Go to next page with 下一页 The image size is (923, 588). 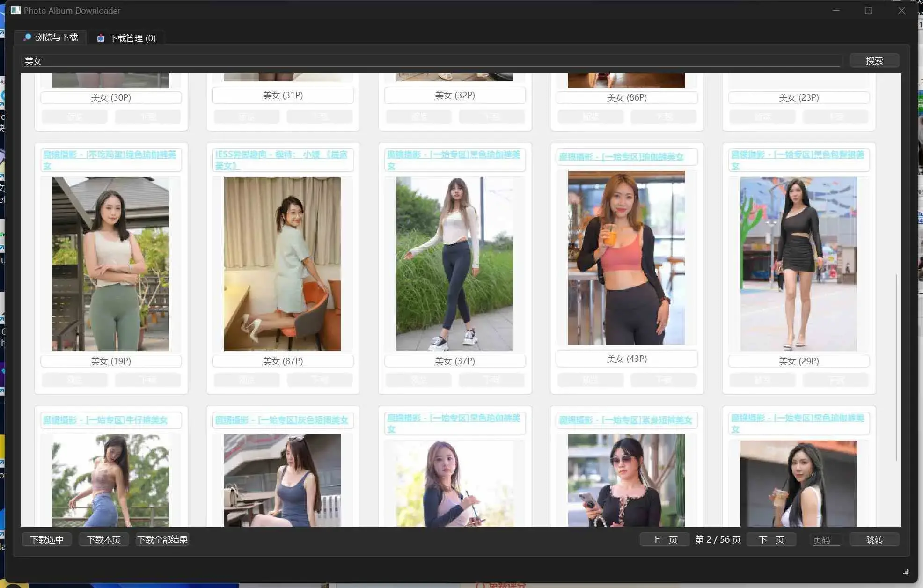pos(771,539)
